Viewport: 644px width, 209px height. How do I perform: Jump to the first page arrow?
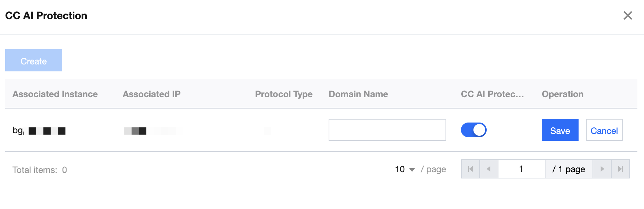click(471, 169)
